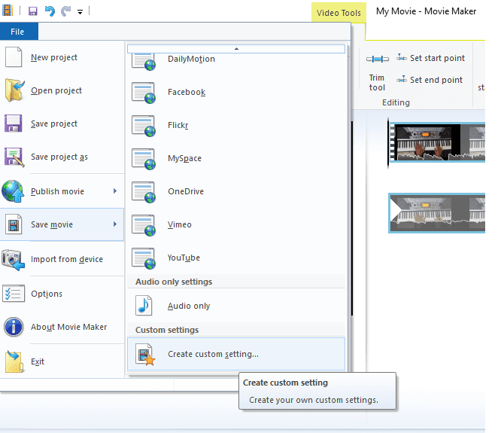Image resolution: width=504 pixels, height=433 pixels.
Task: Select the second faded keyboard clip thumbnail
Action: tap(437, 213)
